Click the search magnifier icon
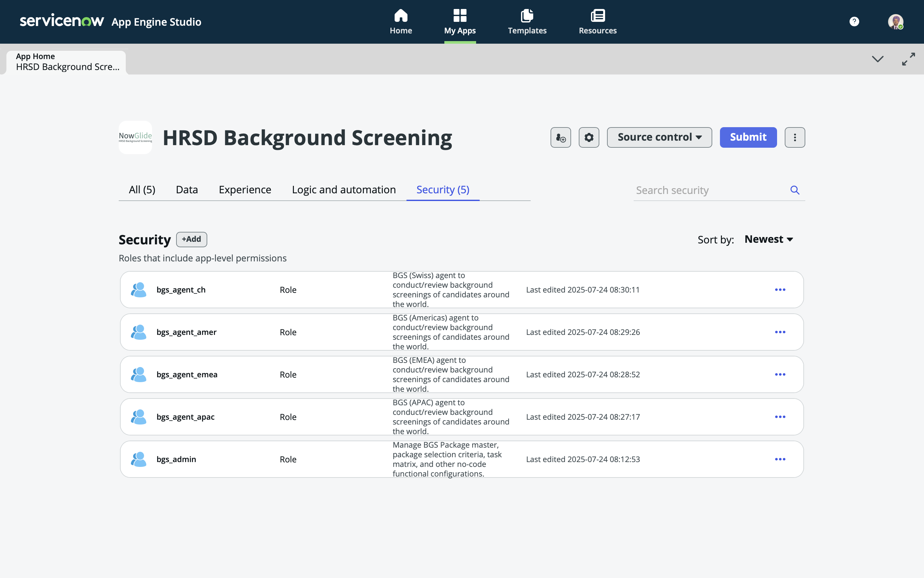924x578 pixels. [x=795, y=190]
